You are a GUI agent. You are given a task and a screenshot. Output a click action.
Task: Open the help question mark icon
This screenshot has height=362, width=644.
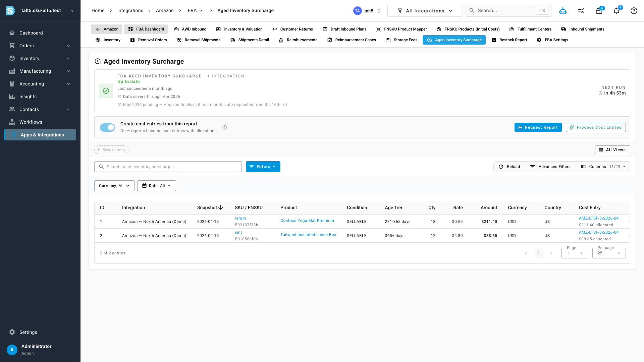point(634,11)
